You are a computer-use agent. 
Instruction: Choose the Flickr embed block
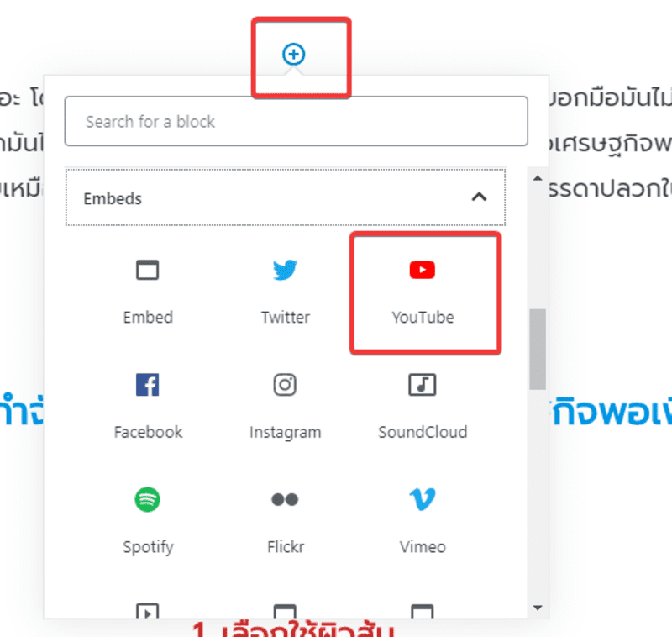(x=285, y=522)
